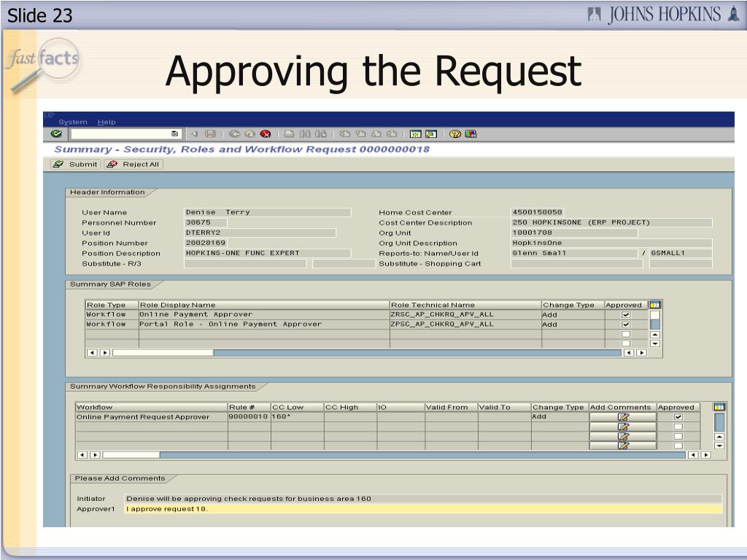Toggle Approved checkbox for Online Payment Approver role
Image resolution: width=747 pixels, height=560 pixels.
click(626, 315)
